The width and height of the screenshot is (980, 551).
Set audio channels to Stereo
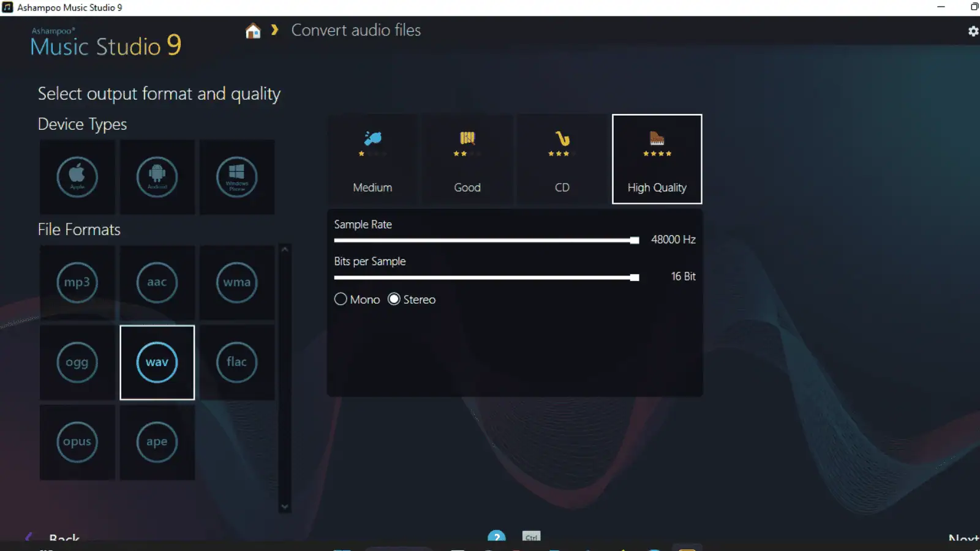coord(412,299)
